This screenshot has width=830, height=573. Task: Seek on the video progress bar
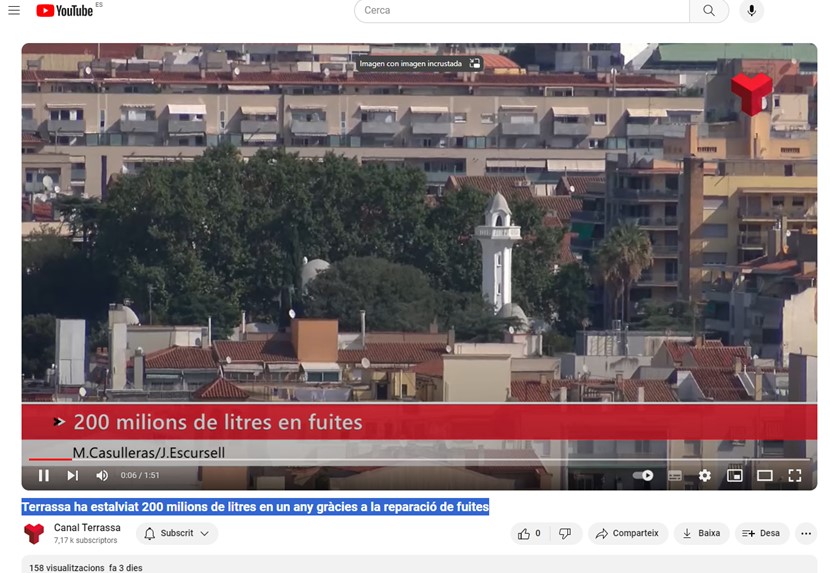coord(419,460)
